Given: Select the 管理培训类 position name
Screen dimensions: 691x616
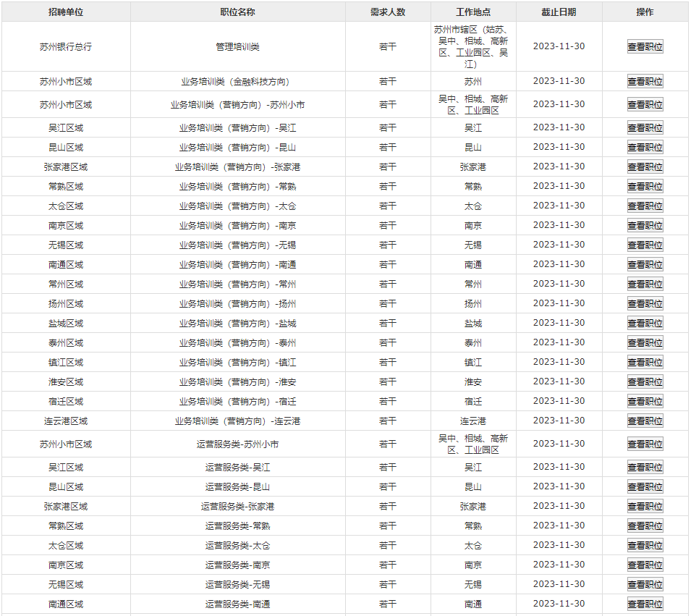Looking at the screenshot, I should pos(237,47).
